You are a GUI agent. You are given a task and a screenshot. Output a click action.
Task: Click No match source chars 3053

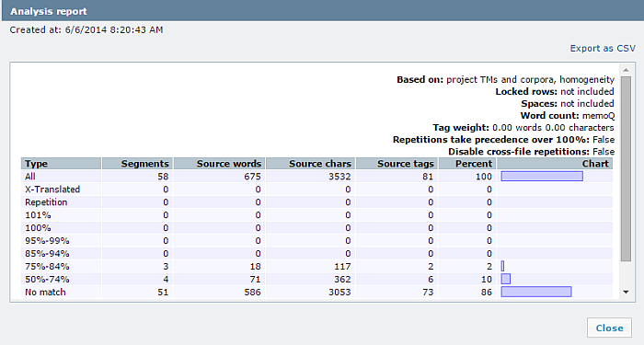339,293
